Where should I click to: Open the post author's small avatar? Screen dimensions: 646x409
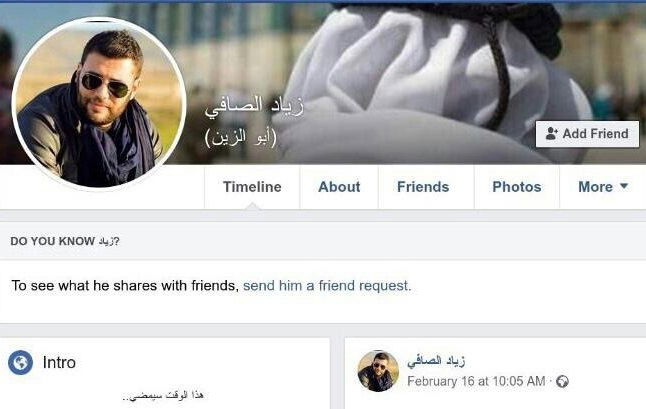click(378, 371)
